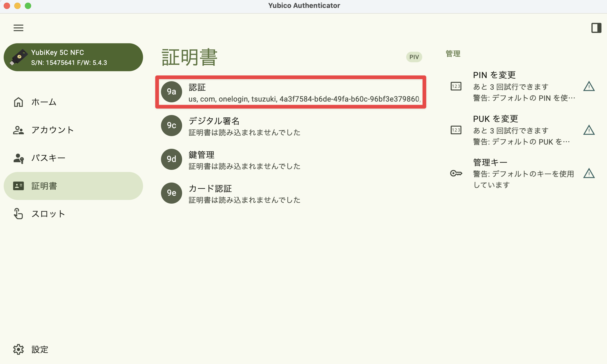Click the 9a slot badge

[172, 92]
